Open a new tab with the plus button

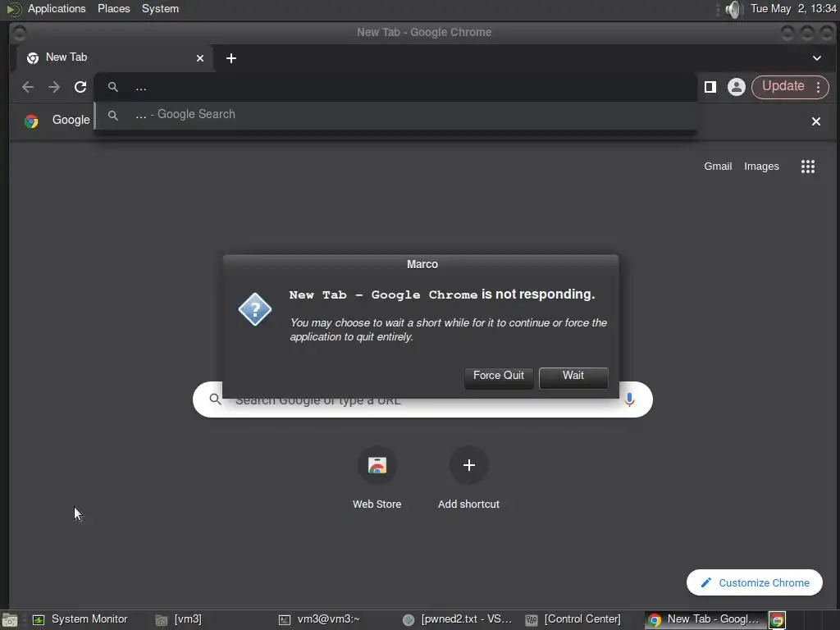click(x=231, y=58)
